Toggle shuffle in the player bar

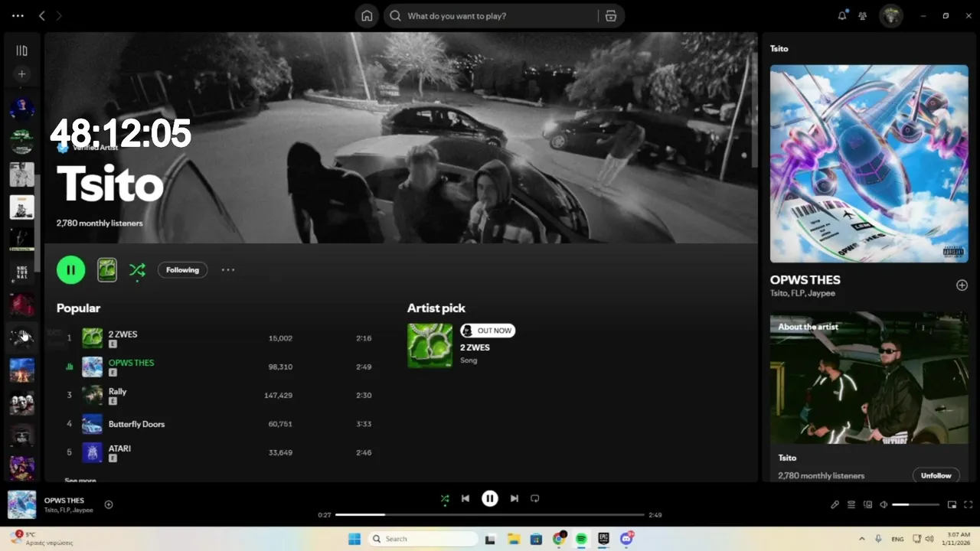tap(445, 498)
